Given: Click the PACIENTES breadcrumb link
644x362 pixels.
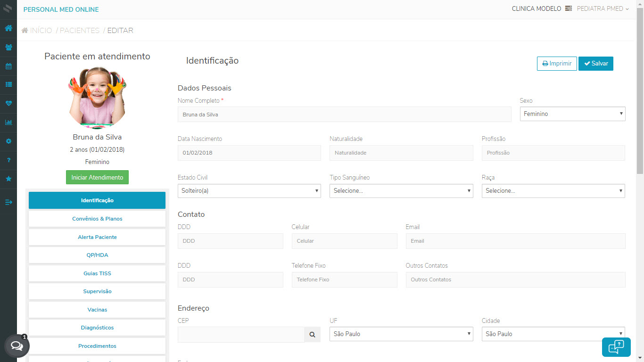Looking at the screenshot, I should point(80,31).
